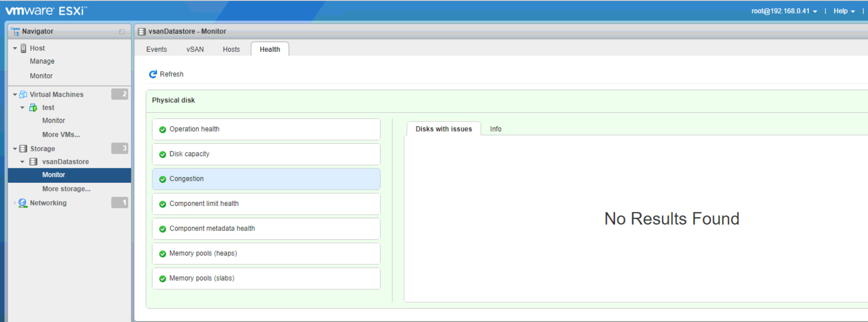Open the root@192.168.0.41 user dropdown

pos(784,11)
